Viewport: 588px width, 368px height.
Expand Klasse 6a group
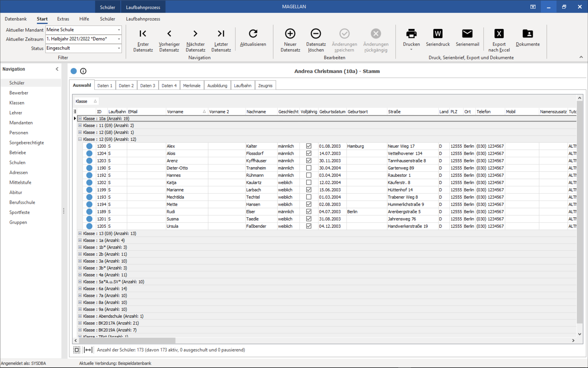point(80,289)
